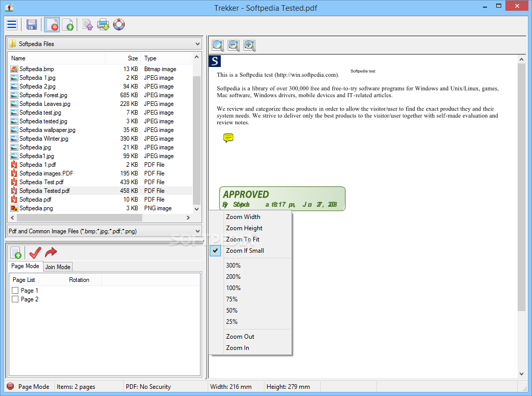Select Softpedia Tested.pdf in the file list
This screenshot has width=532, height=396.
pos(100,191)
